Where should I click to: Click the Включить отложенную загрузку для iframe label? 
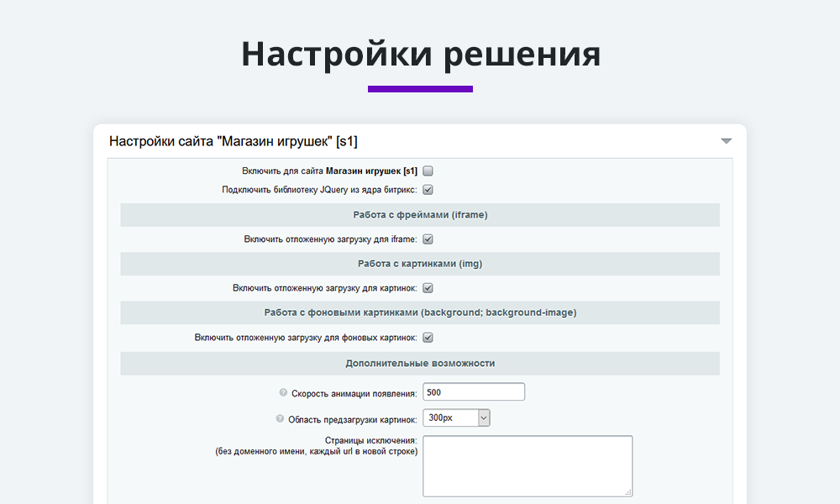(x=330, y=239)
